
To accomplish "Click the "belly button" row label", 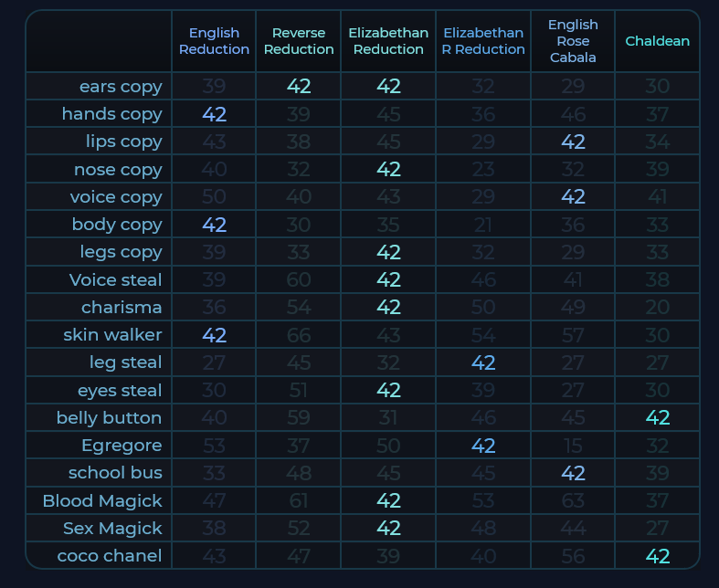I will 109,418.
